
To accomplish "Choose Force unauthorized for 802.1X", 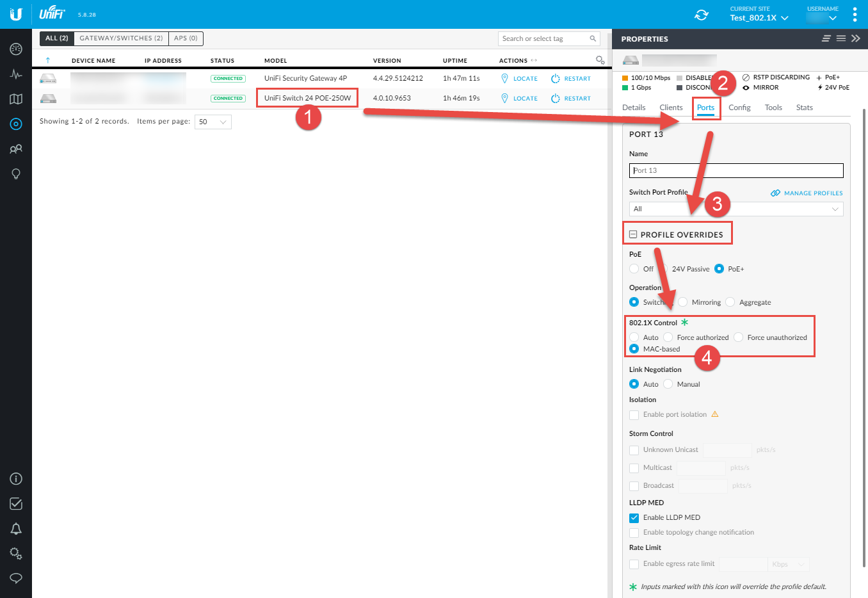I will tap(739, 337).
